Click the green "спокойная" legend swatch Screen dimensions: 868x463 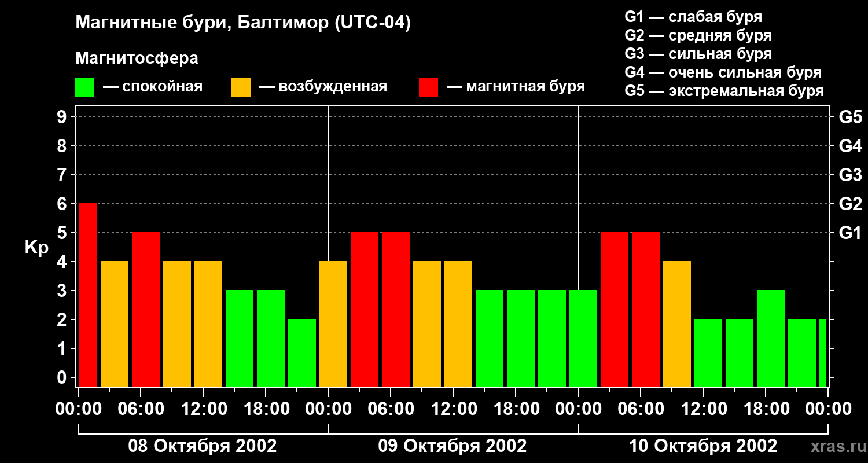pos(84,87)
